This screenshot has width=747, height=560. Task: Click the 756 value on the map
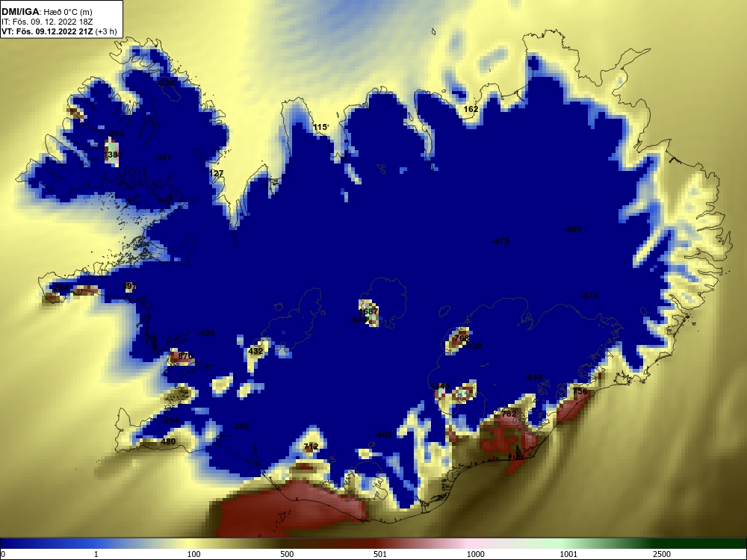tap(580, 391)
